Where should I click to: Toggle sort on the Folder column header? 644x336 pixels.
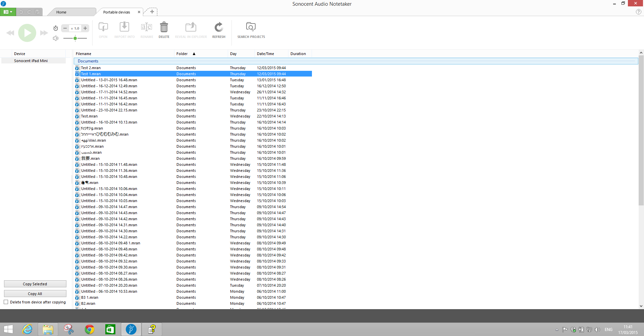pyautogui.click(x=201, y=54)
